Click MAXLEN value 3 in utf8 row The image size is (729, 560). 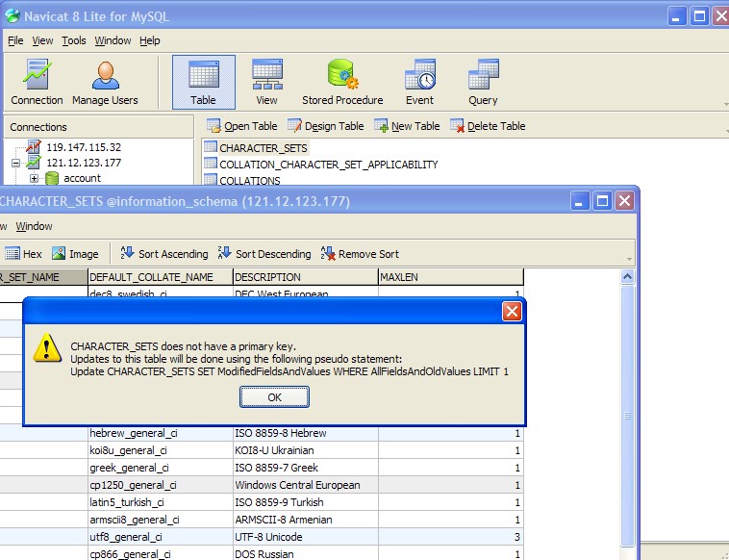pos(451,537)
